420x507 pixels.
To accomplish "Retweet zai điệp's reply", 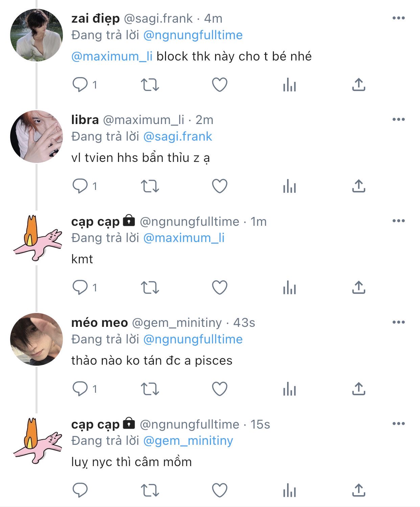I will tap(150, 85).
